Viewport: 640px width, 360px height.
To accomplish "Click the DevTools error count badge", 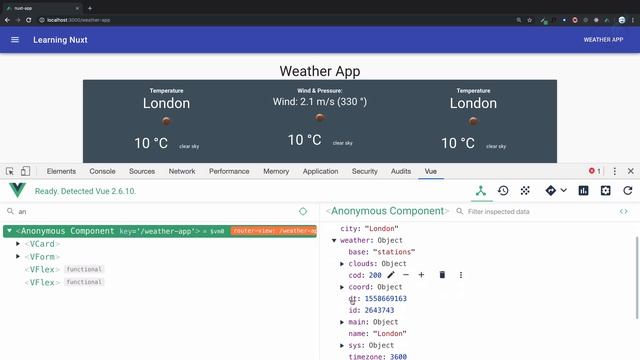I will [595, 171].
